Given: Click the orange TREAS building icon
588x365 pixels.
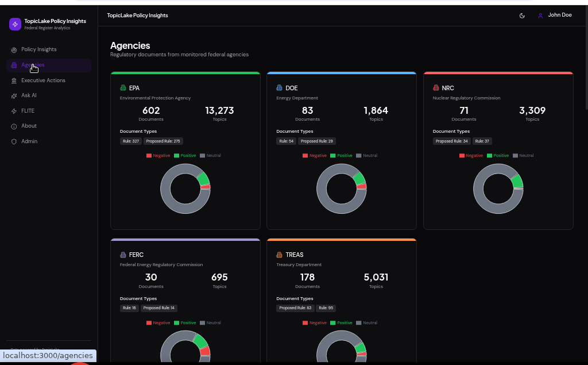Looking at the screenshot, I should point(280,255).
